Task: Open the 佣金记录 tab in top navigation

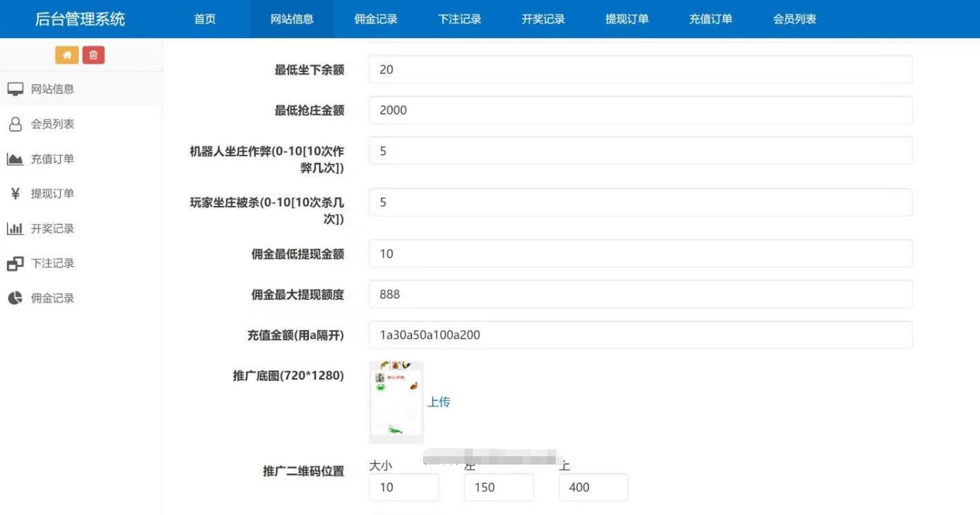Action: coord(376,19)
